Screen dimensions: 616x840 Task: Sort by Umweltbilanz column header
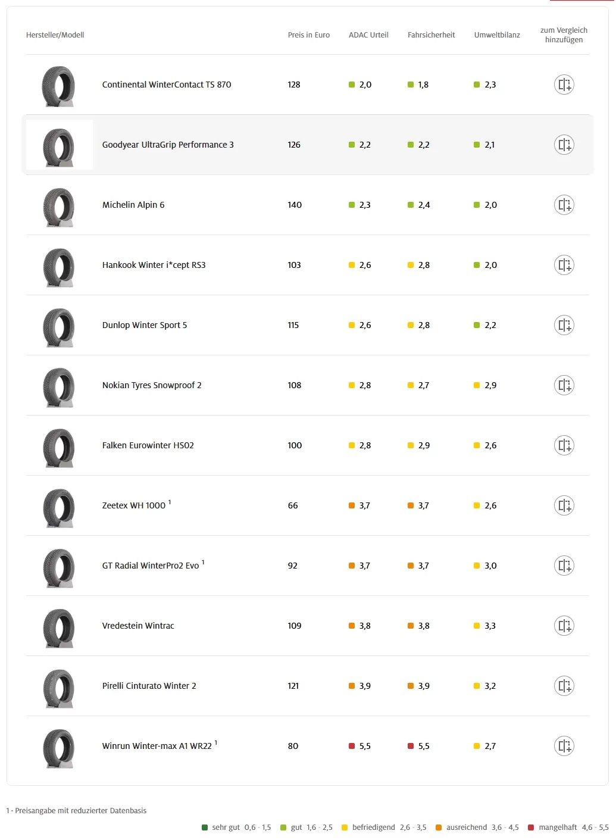pos(497,35)
